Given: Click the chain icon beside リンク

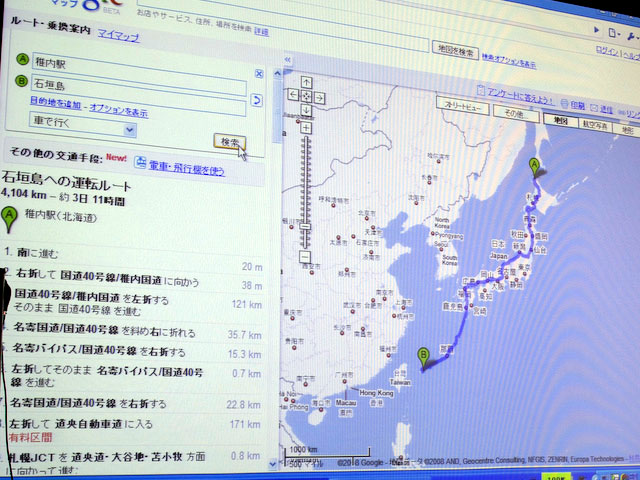Looking at the screenshot, I should 622,112.
